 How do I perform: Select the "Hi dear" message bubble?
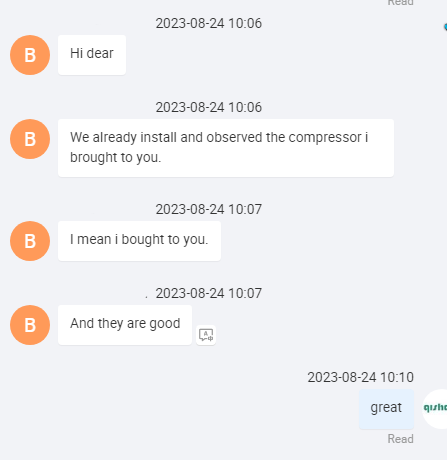click(92, 55)
